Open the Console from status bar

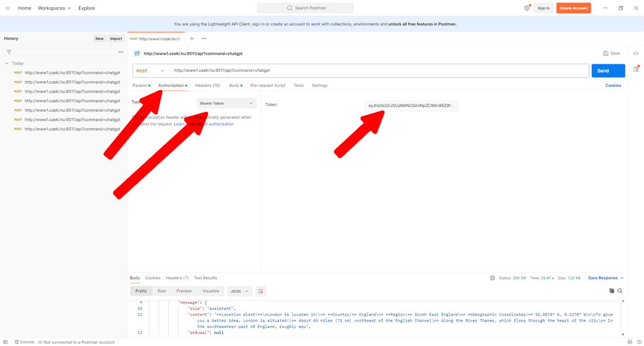(x=24, y=342)
